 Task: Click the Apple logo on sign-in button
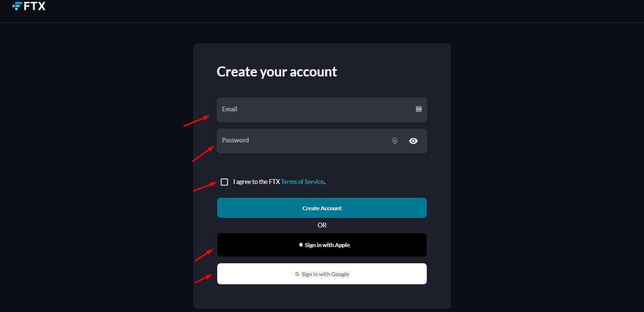301,245
